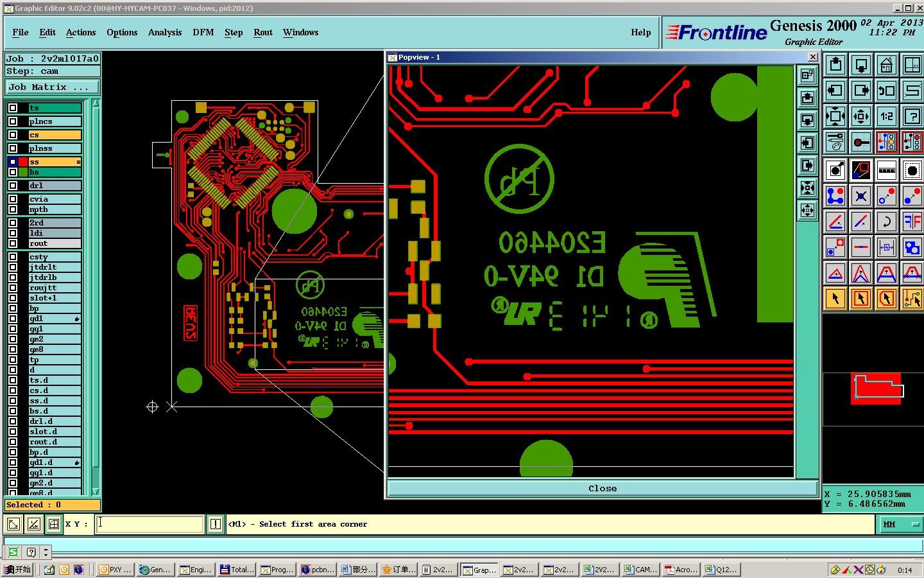
Task: Toggle the ts layer checkbox
Action: (x=13, y=108)
